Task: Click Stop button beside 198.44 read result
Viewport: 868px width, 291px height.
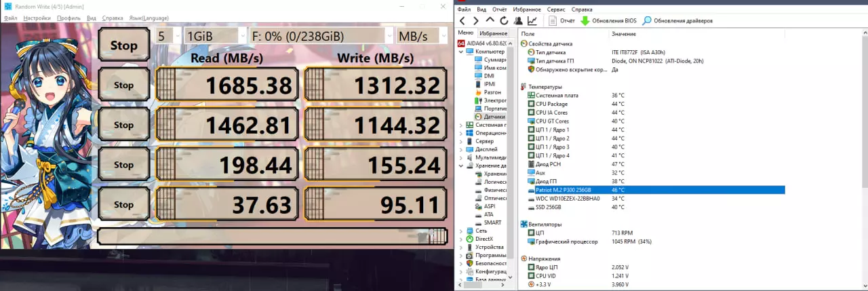Action: [124, 165]
